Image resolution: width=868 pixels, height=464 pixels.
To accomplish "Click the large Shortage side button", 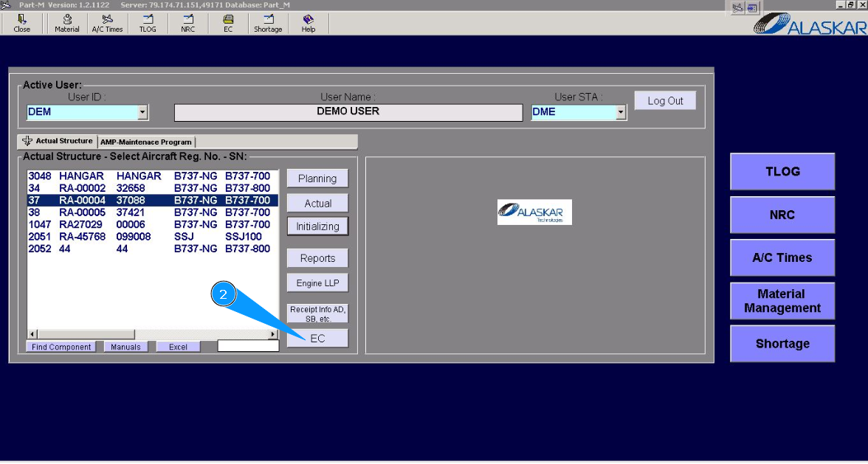I will [782, 344].
